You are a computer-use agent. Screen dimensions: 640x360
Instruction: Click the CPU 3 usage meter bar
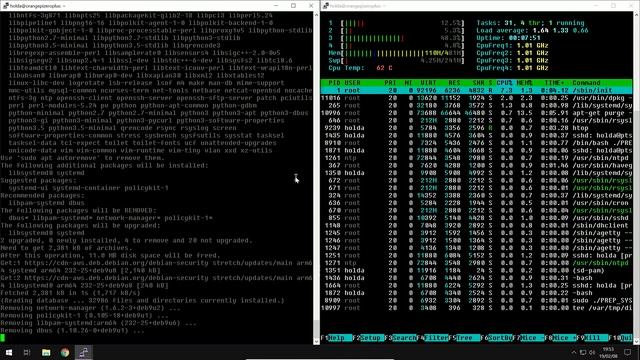[402, 38]
